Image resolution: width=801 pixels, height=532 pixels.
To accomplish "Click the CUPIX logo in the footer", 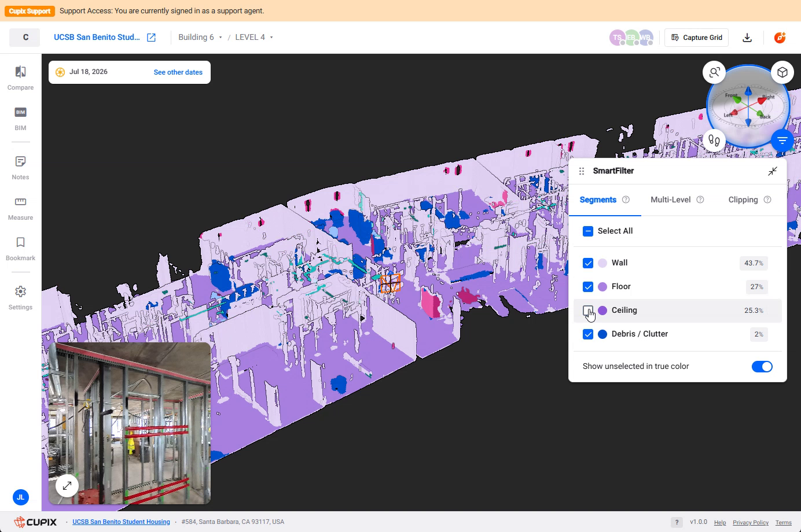I will click(35, 522).
